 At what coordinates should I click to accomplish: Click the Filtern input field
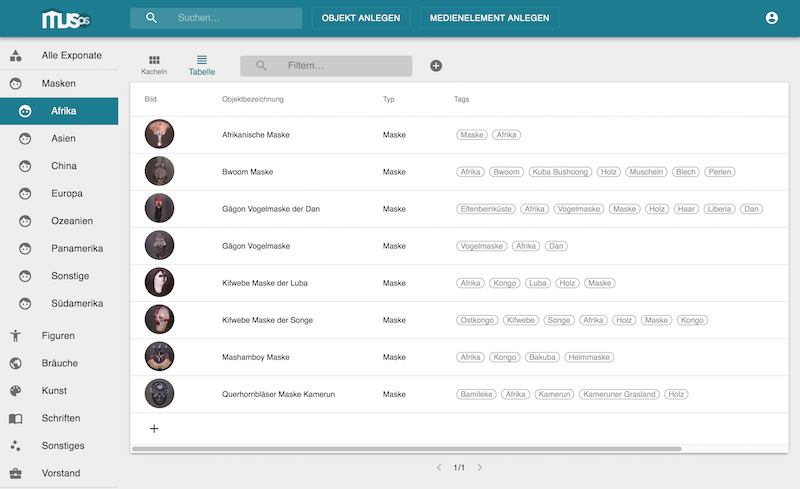coord(335,66)
